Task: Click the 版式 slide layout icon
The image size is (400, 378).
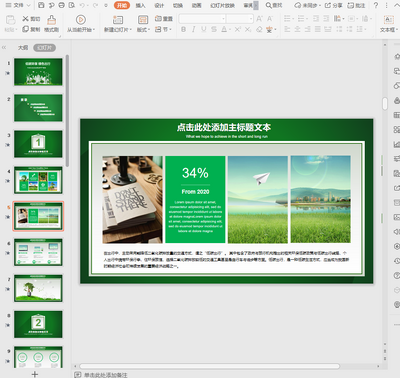Action: [143, 20]
